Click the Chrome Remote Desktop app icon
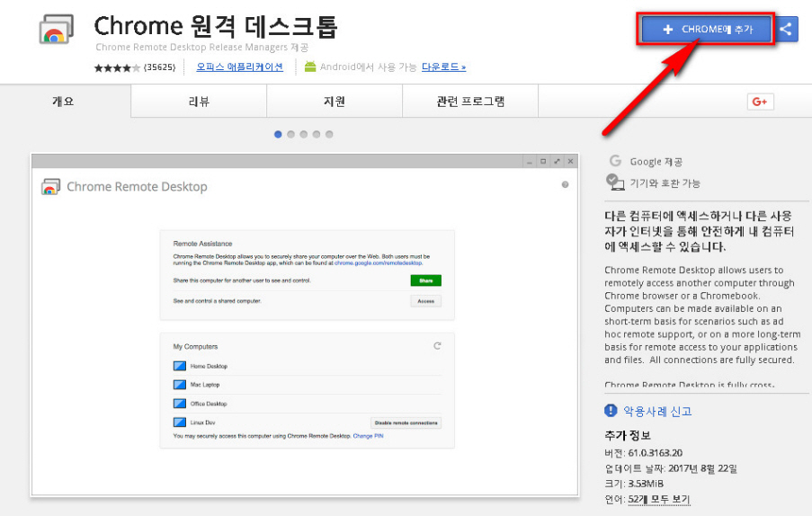Screen dimensions: 812x516 click(x=57, y=29)
